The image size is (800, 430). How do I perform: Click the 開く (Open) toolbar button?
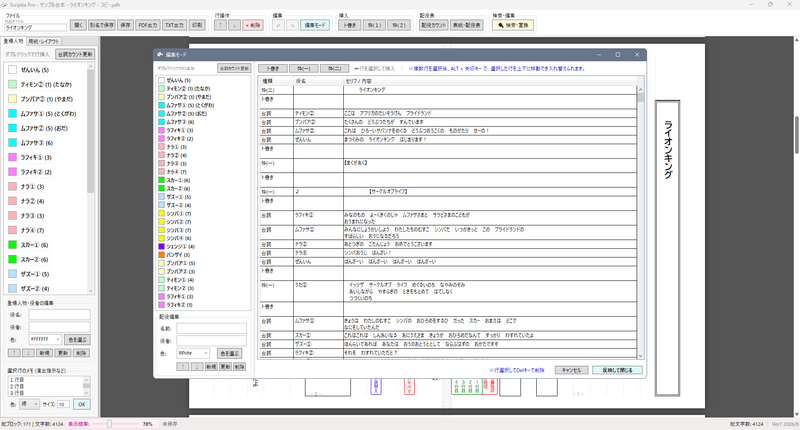click(78, 25)
